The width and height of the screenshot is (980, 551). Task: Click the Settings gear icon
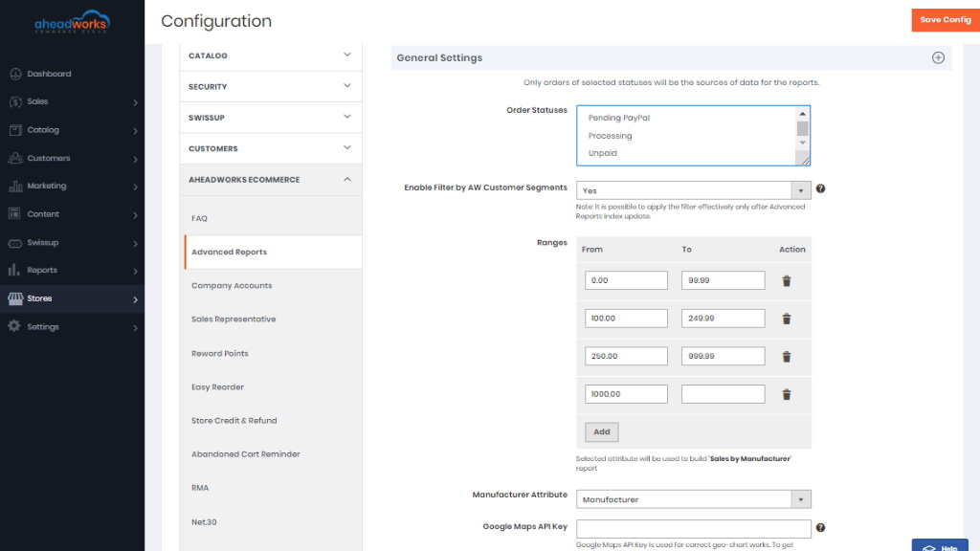point(14,326)
